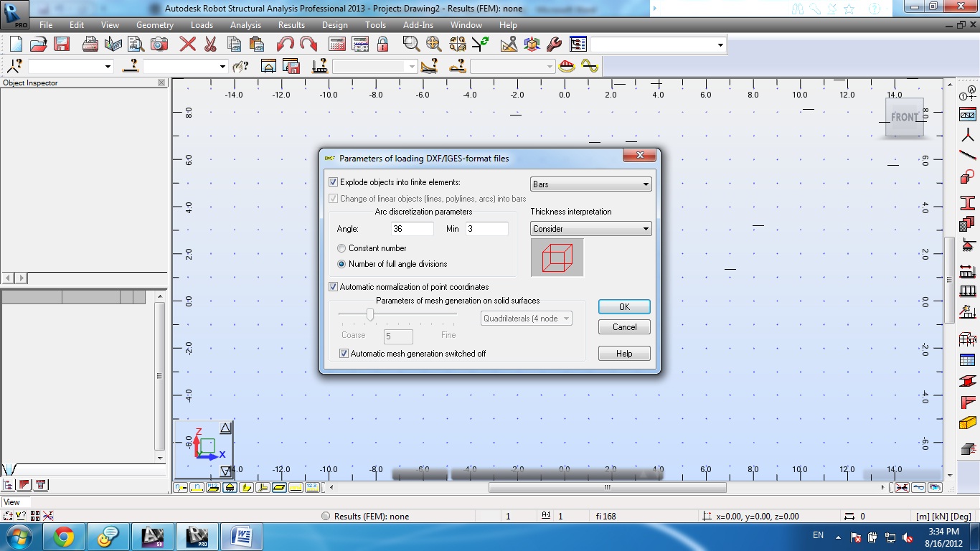The height and width of the screenshot is (551, 980).
Task: Click the New project icon
Action: [x=17, y=44]
